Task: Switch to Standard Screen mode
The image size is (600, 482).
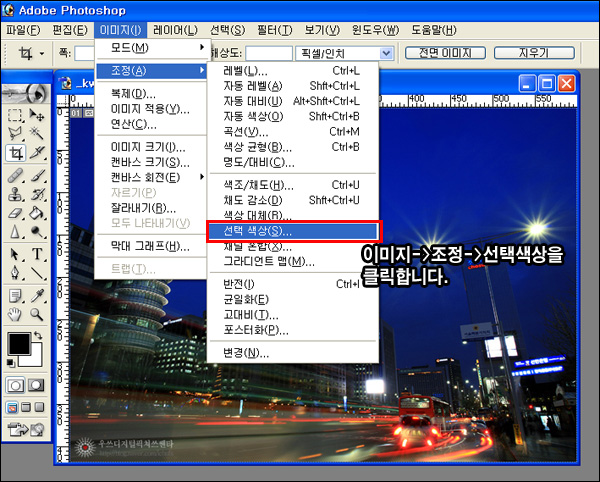Action: 12,408
